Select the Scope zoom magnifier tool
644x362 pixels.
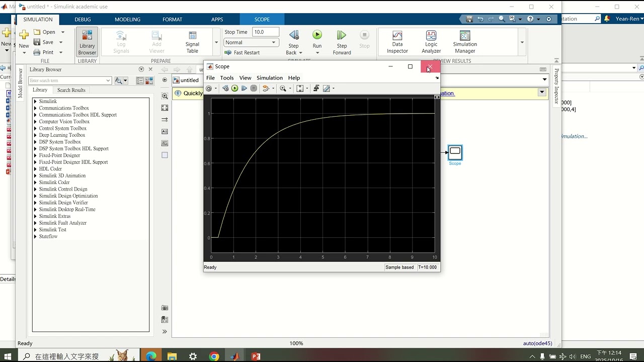tap(283, 88)
